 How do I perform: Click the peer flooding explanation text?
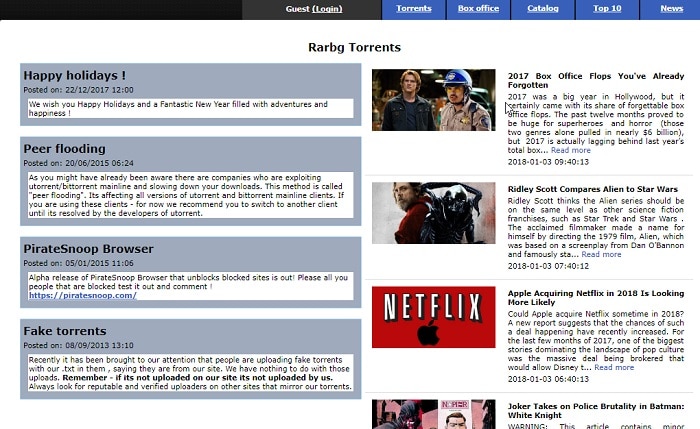186,195
